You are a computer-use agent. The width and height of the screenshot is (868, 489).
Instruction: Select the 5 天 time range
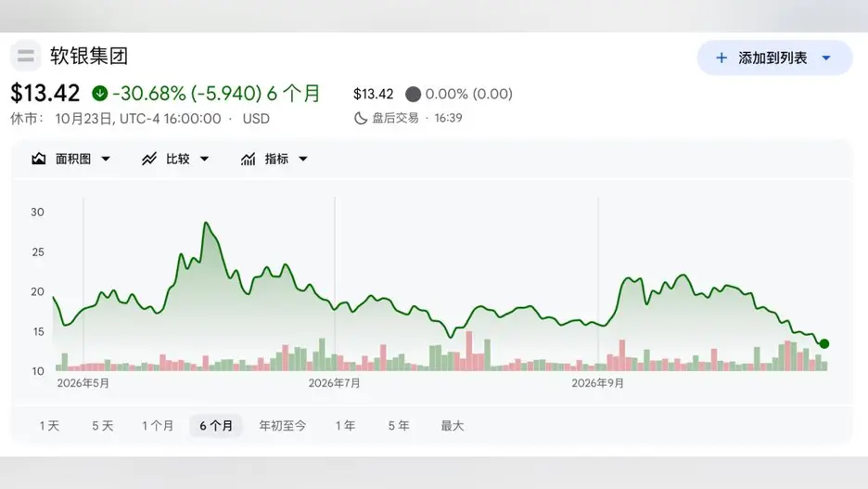pyautogui.click(x=102, y=425)
